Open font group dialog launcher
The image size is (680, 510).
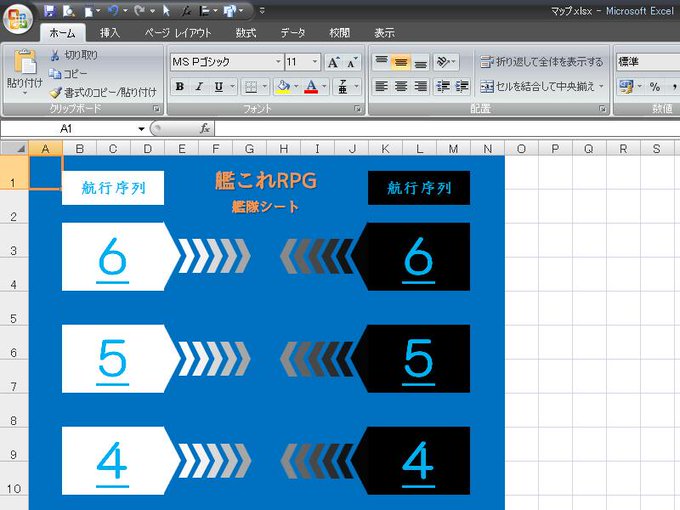coord(357,109)
